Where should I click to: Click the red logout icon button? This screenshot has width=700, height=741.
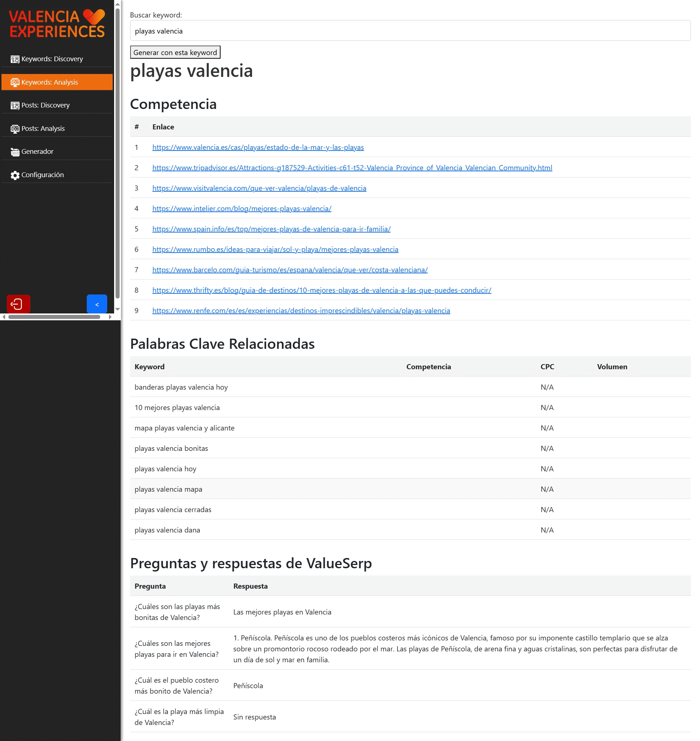(x=18, y=304)
